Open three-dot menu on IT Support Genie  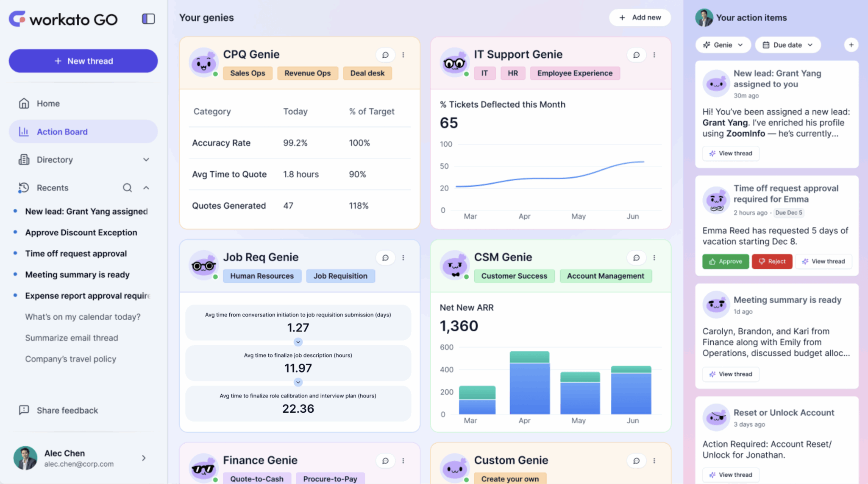point(654,55)
